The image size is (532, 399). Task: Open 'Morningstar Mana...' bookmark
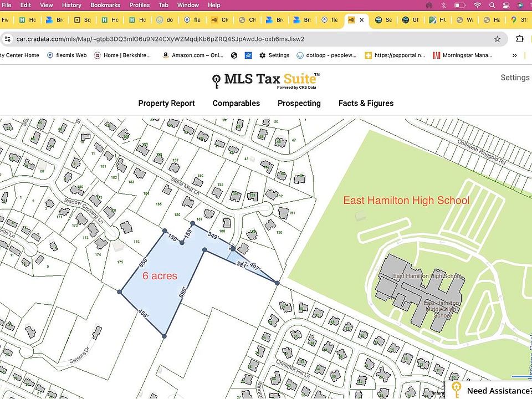[462, 55]
